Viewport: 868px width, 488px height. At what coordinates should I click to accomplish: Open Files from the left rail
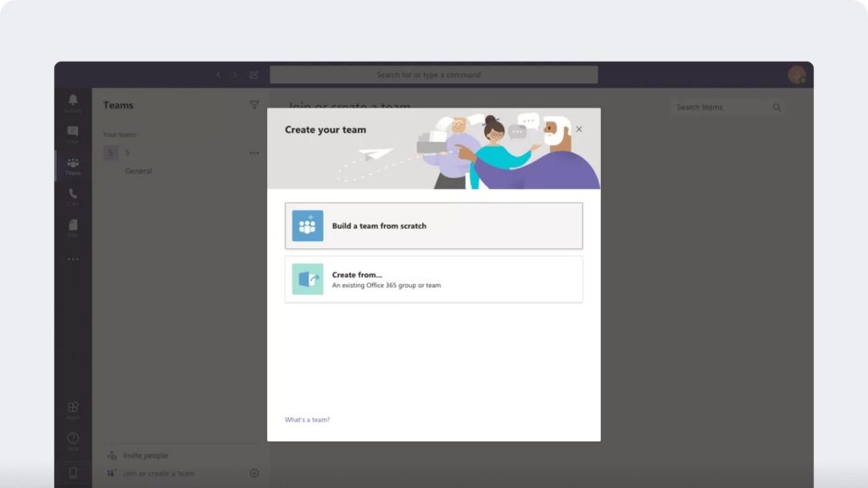coord(73,227)
